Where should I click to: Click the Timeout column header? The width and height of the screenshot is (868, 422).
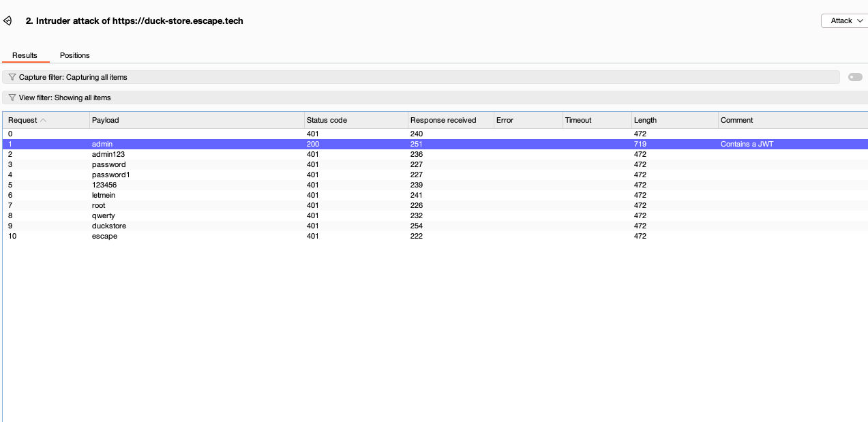click(578, 120)
